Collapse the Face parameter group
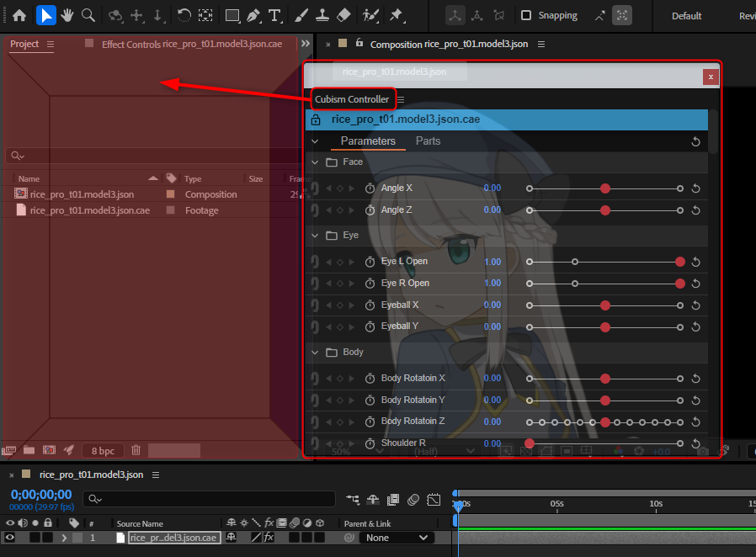The height and width of the screenshot is (557, 756). pos(315,162)
